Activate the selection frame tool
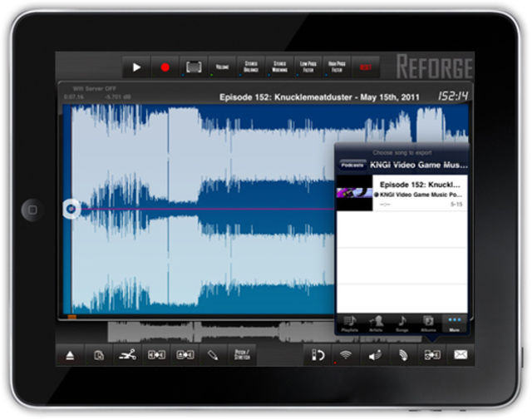Viewport: 532px width, 420px height. [194, 67]
